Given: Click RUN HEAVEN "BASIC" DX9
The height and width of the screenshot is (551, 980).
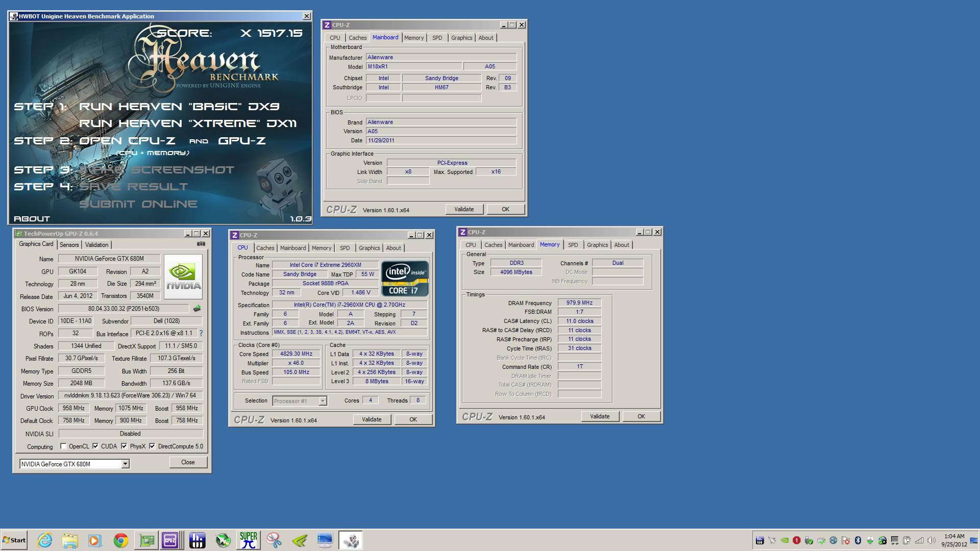Looking at the screenshot, I should 179,107.
